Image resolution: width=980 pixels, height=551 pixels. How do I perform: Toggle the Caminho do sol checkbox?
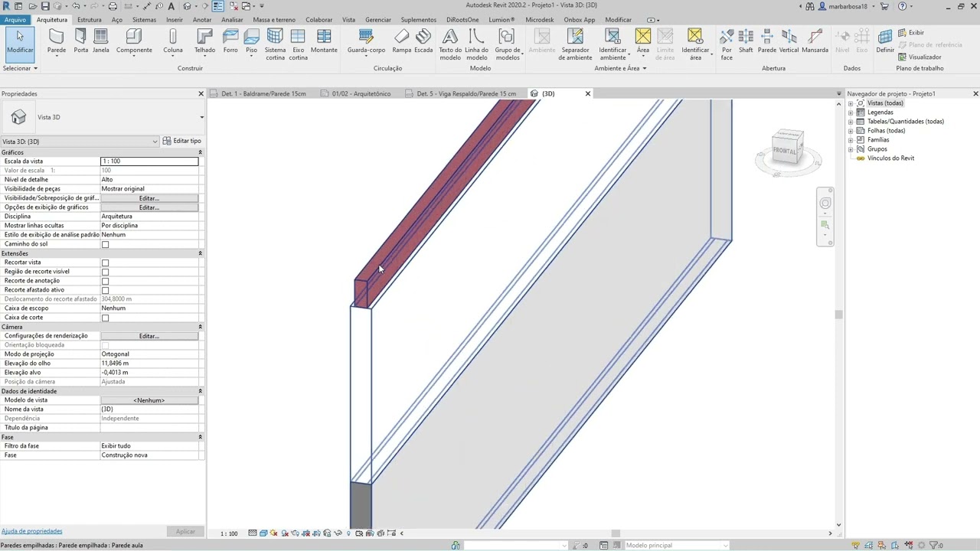(106, 245)
